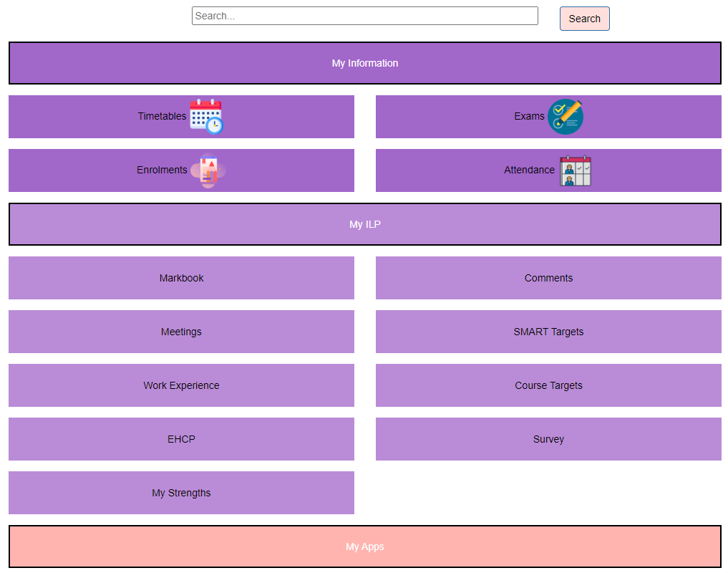Open the Exams tile

coord(548,117)
